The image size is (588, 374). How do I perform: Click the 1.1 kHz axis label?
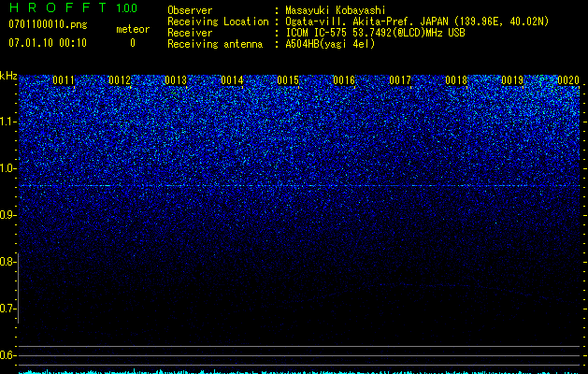pos(7,122)
